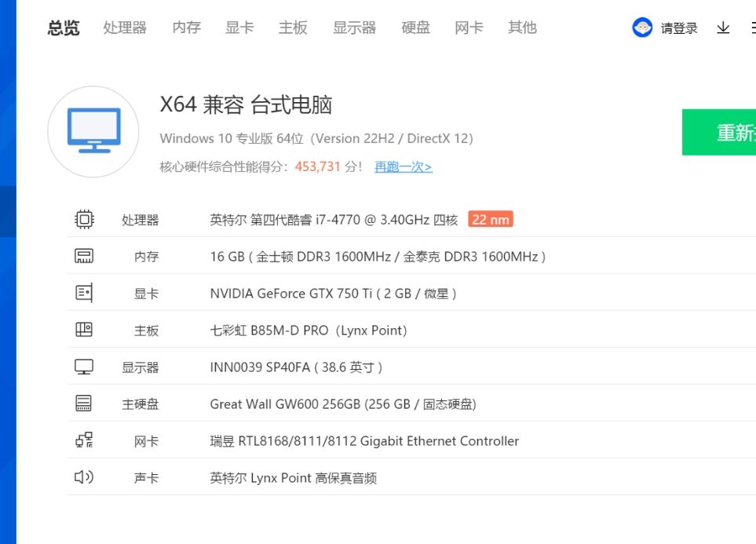Open the 总览 overview tab
The height and width of the screenshot is (544, 756).
(64, 27)
